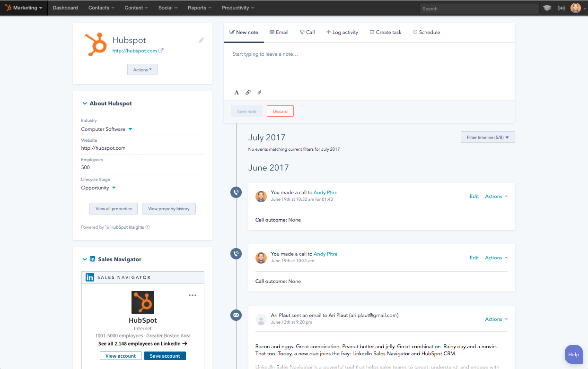
Task: Click the text formatting A icon
Action: click(237, 93)
